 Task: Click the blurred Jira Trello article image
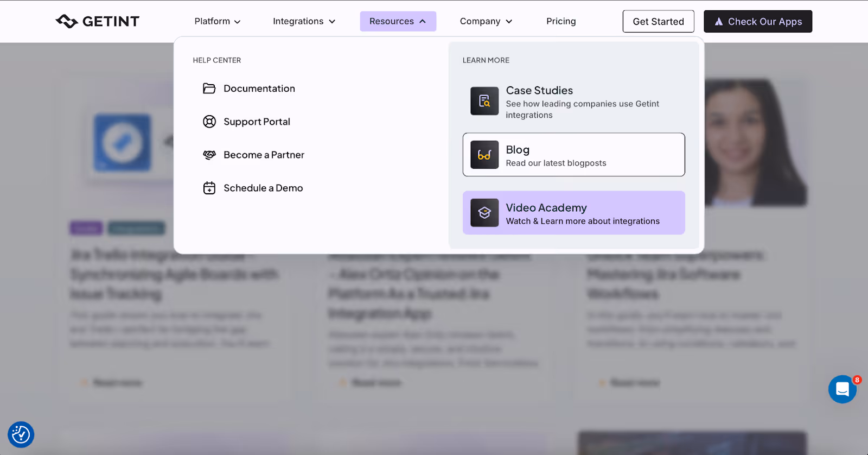coord(123,142)
